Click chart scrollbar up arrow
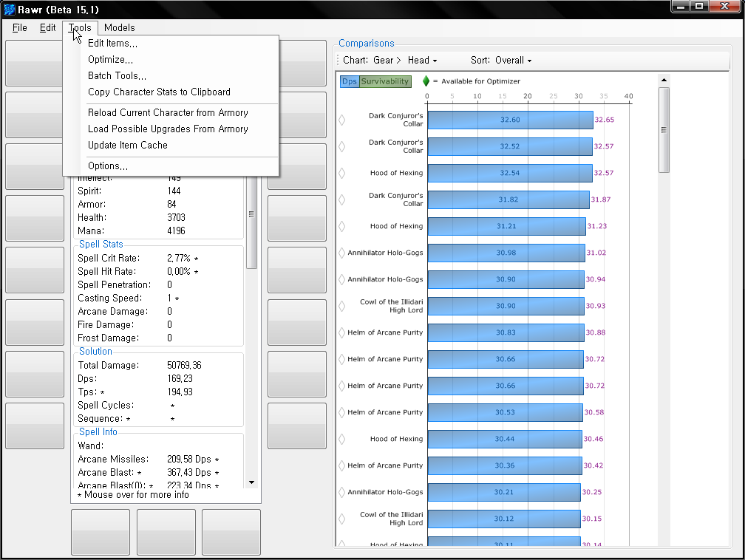Image resolution: width=745 pixels, height=560 pixels. point(664,80)
